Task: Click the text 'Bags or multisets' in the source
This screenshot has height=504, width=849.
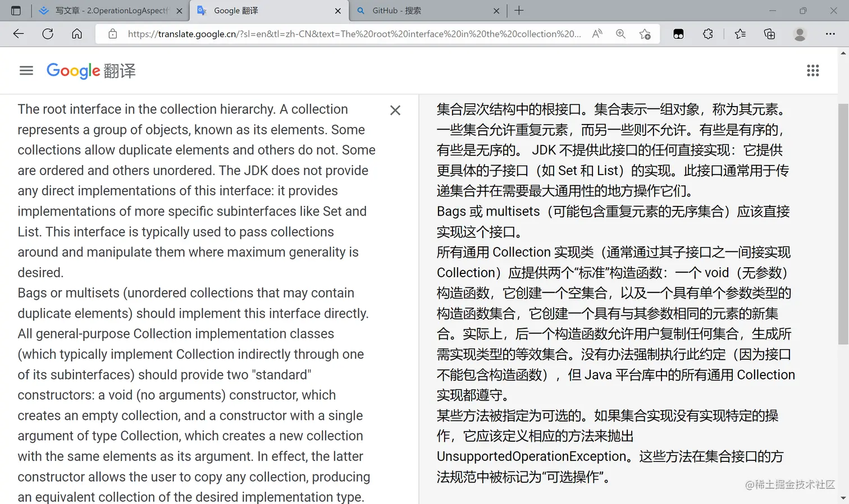Action: [x=69, y=293]
